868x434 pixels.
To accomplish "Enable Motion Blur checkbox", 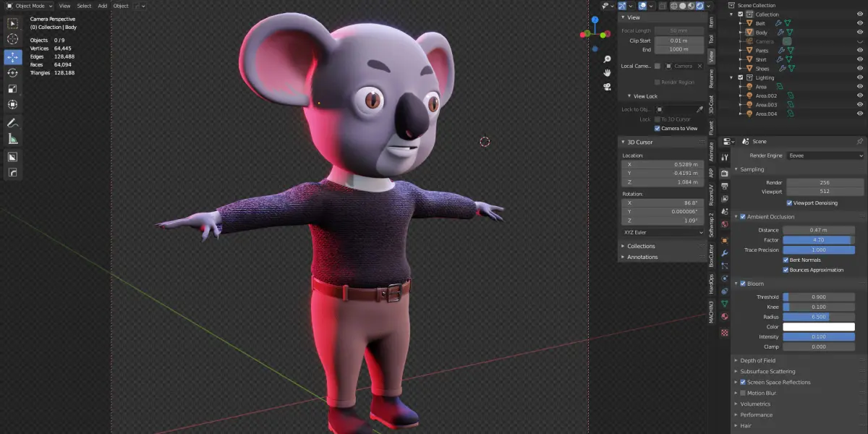I will pos(743,393).
